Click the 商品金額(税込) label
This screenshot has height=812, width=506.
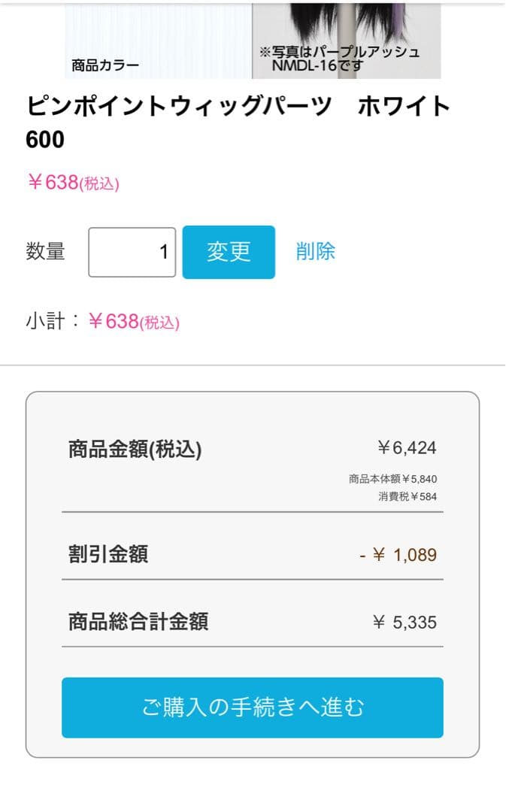point(135,450)
